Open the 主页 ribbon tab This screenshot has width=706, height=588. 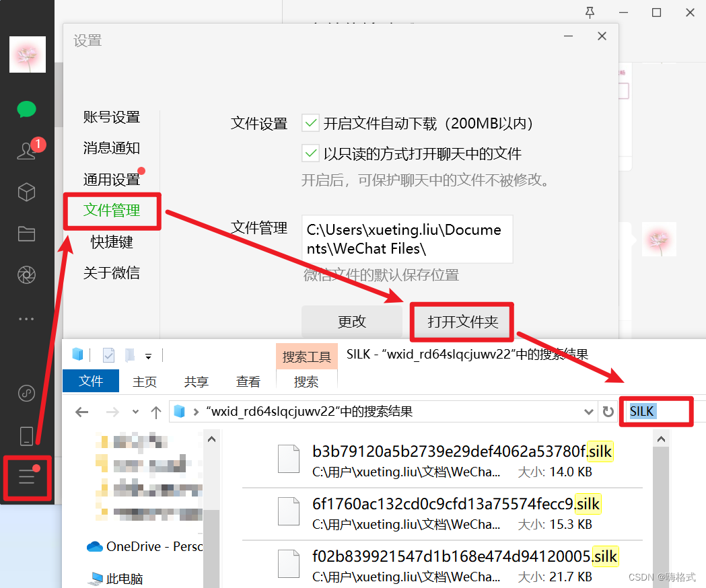coord(145,381)
